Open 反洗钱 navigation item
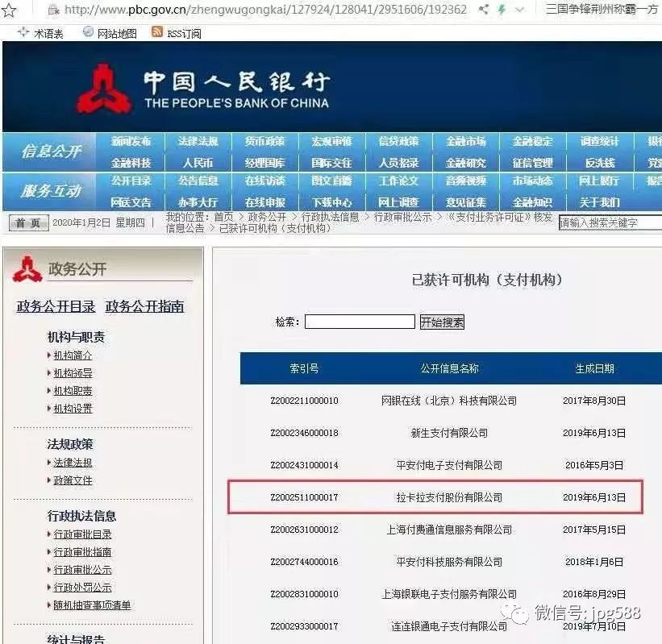This screenshot has width=662, height=644. click(x=600, y=163)
